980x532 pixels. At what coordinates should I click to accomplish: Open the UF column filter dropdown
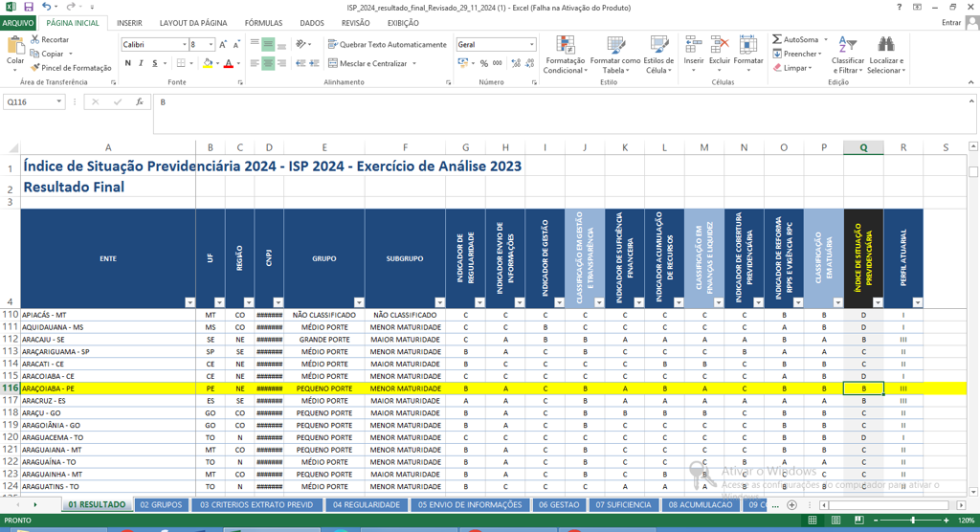(x=218, y=302)
